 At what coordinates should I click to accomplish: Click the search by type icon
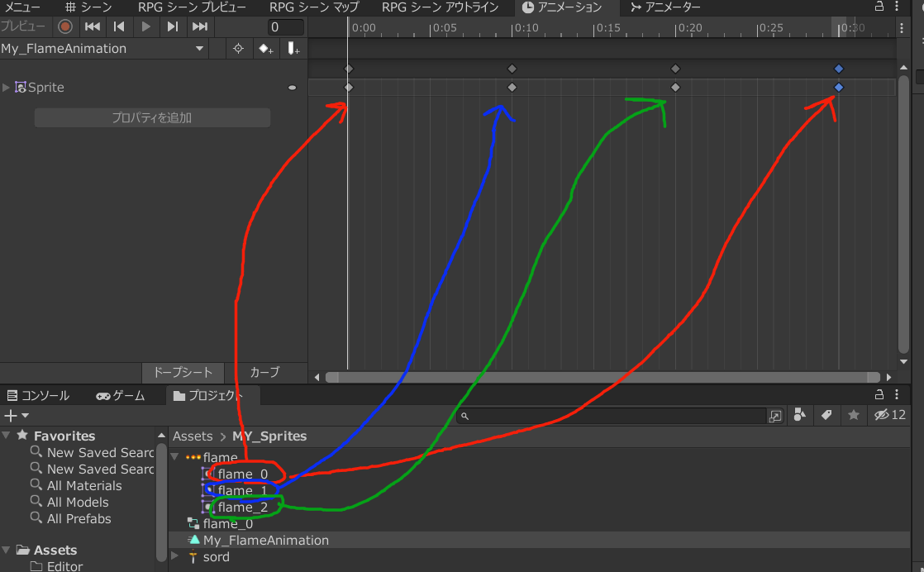point(799,415)
